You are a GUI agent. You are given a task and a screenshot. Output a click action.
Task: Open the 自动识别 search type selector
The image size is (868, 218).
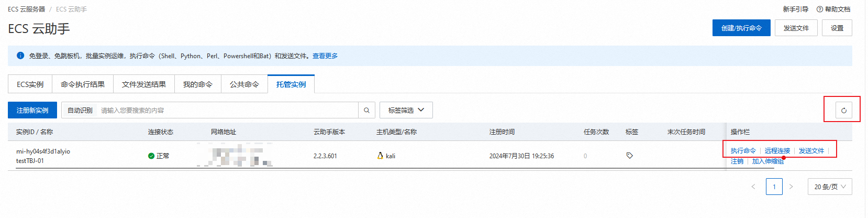point(80,110)
